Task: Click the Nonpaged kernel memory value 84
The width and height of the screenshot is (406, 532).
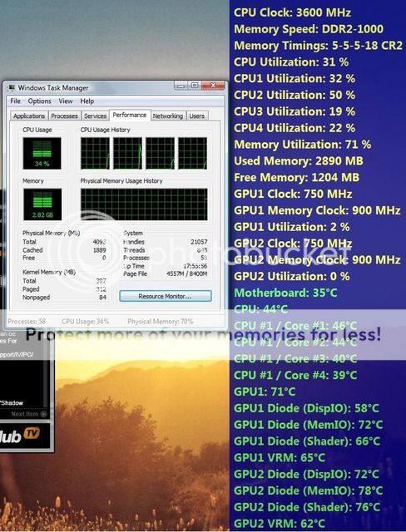Action: pyautogui.click(x=102, y=298)
